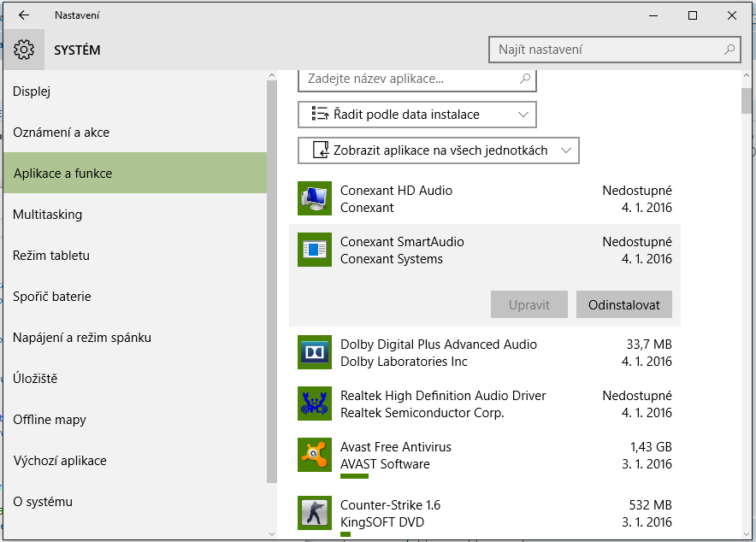The image size is (756, 542).
Task: Focus the Zadejte název aplikace field
Action: 417,80
